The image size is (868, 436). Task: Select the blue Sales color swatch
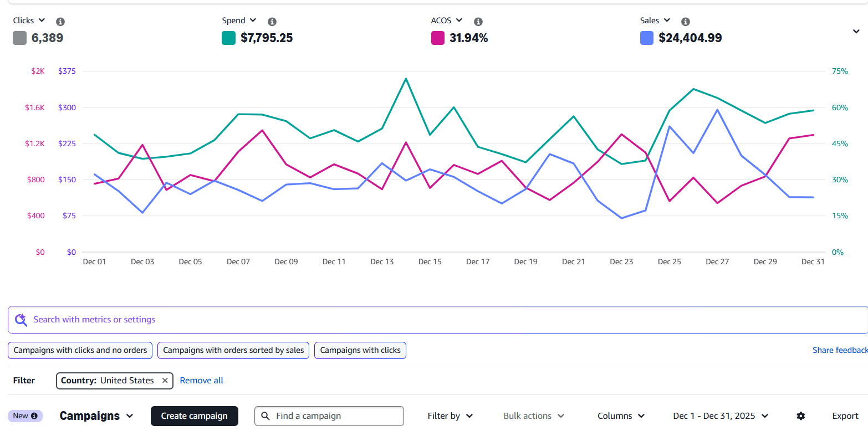point(646,38)
